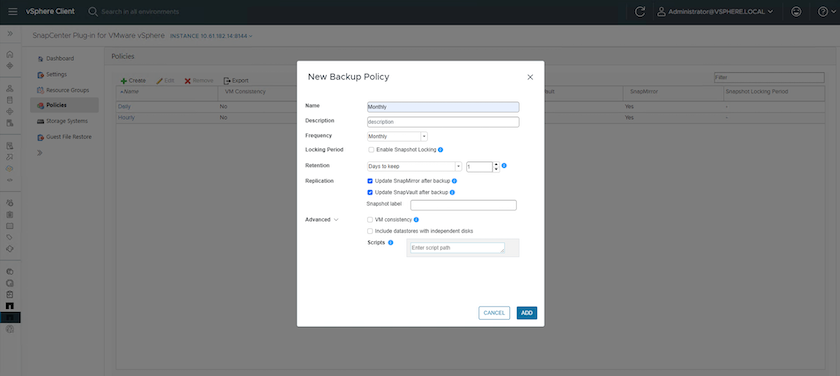The image size is (840, 376).
Task: Click the ADD button
Action: 527,313
